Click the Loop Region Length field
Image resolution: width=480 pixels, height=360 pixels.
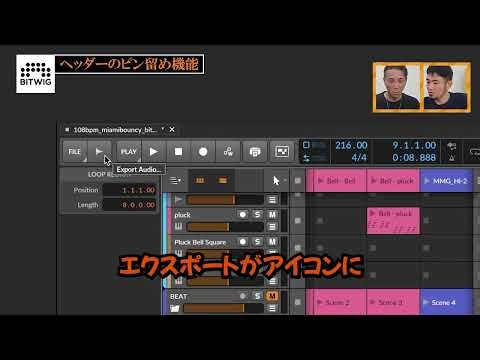click(x=130, y=205)
